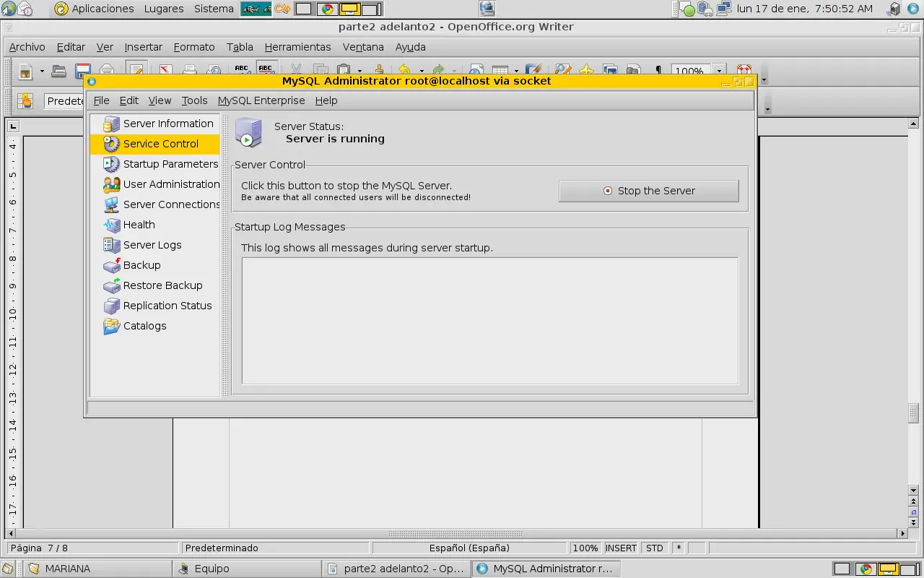Click the Next page double-arrow button in Writer
924x578 pixels.
coord(913,522)
